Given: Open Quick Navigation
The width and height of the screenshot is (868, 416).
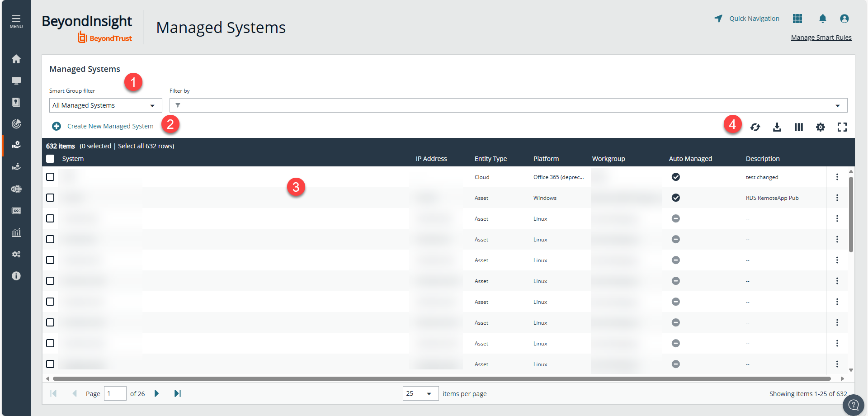Looking at the screenshot, I should 747,19.
